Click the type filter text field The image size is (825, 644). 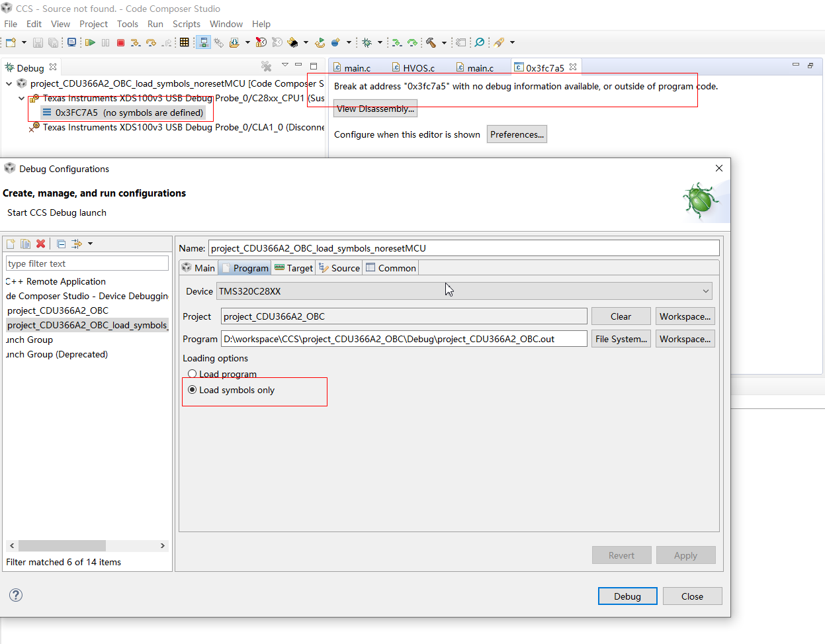87,263
